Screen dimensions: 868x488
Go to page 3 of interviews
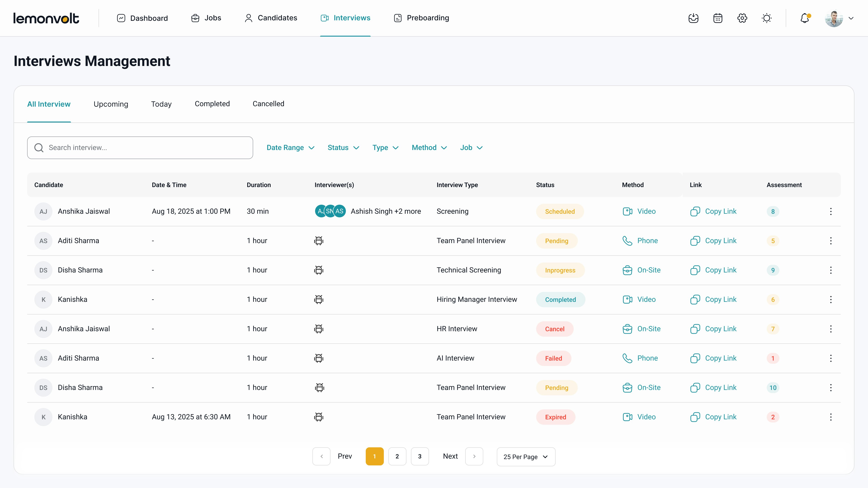[x=420, y=456]
